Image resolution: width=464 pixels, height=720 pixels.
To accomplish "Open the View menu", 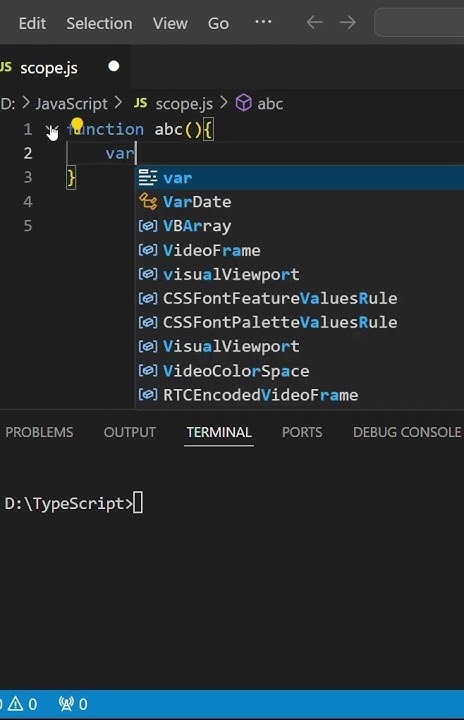I will [x=170, y=23].
